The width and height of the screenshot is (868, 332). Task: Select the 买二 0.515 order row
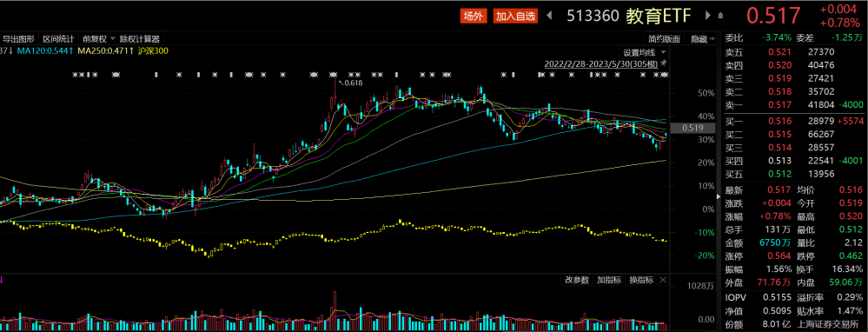(x=793, y=135)
